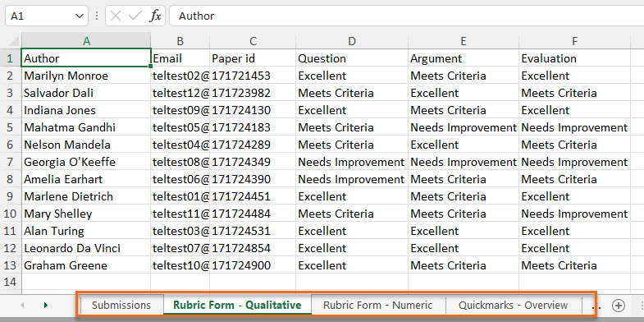Click the Argument header cell
The image size is (644, 322).
click(x=464, y=58)
